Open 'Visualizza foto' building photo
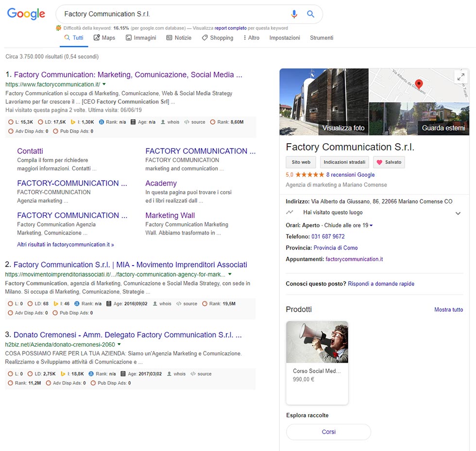This screenshot has height=451, width=476. click(x=324, y=101)
